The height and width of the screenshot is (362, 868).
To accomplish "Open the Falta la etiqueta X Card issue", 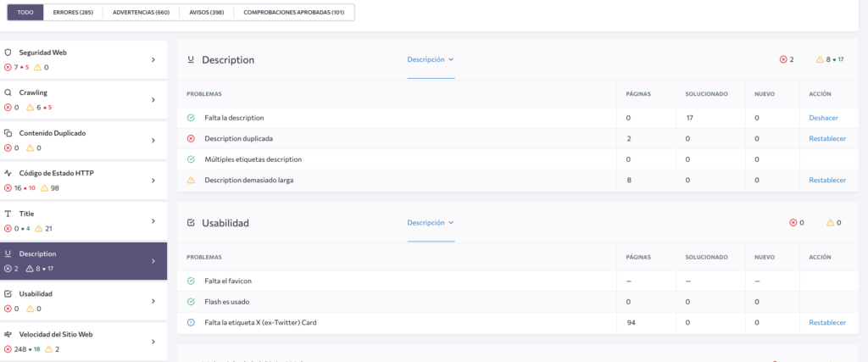I will tap(260, 323).
